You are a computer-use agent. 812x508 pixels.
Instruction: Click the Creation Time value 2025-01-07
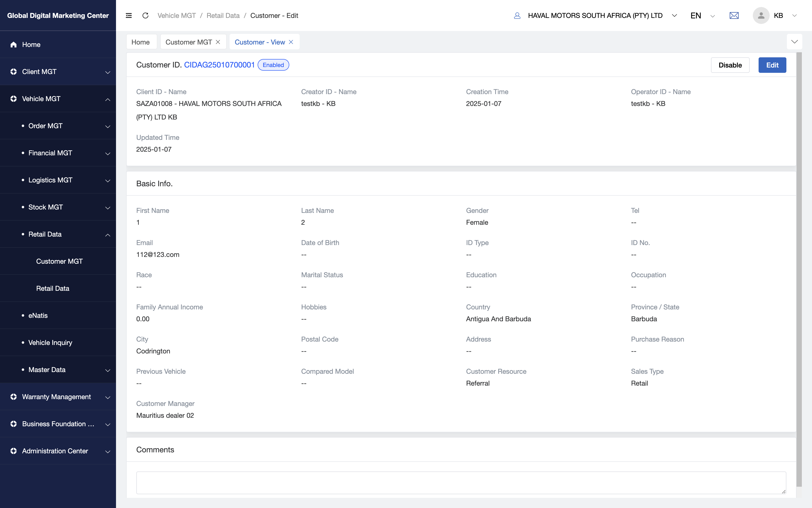(484, 104)
